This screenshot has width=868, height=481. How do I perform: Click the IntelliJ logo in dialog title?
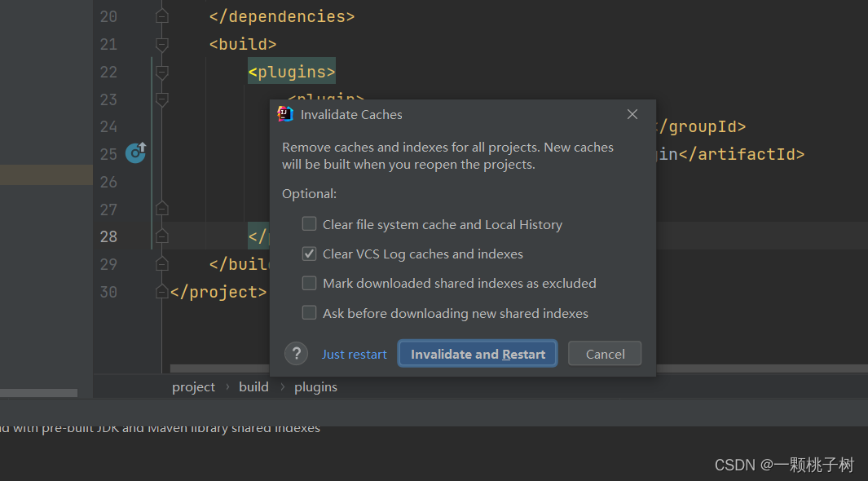(284, 114)
